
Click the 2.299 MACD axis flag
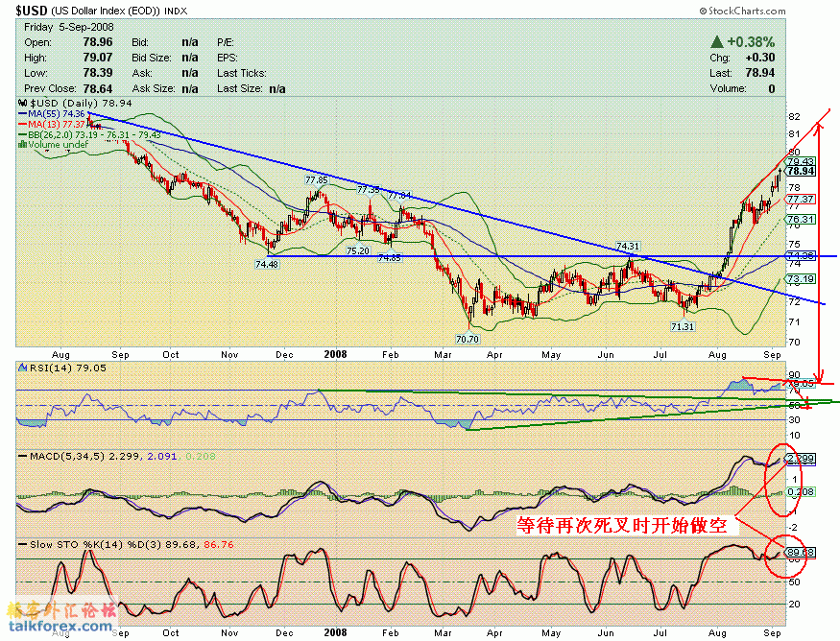[x=801, y=459]
